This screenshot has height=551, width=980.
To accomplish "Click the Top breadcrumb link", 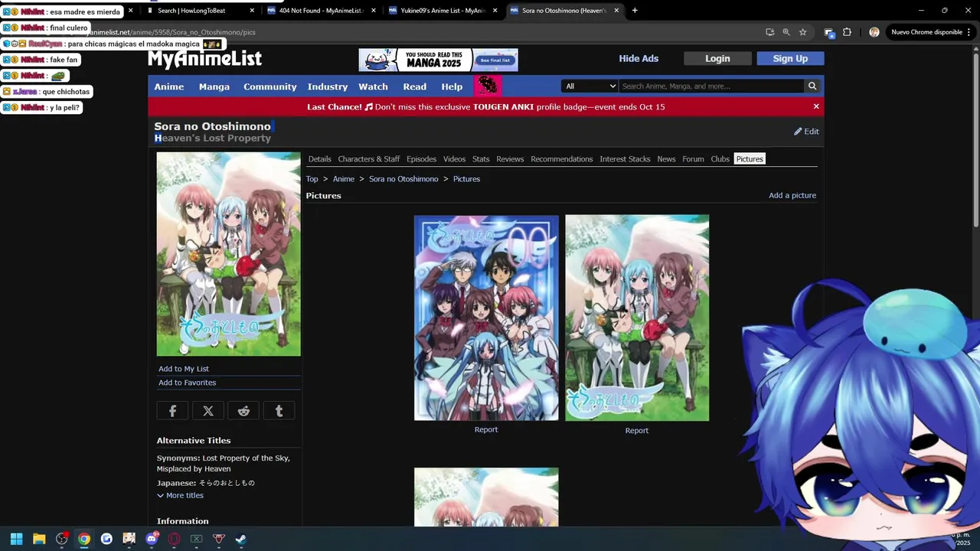I will click(312, 179).
